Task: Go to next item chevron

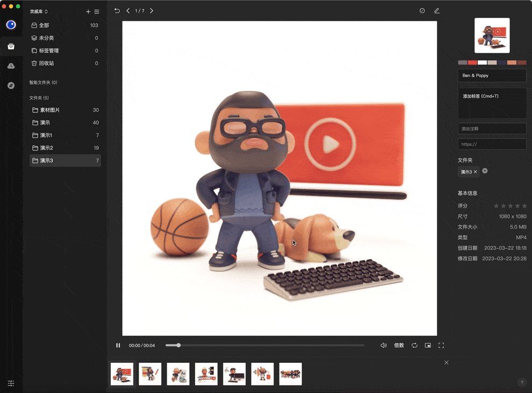Action: point(152,11)
